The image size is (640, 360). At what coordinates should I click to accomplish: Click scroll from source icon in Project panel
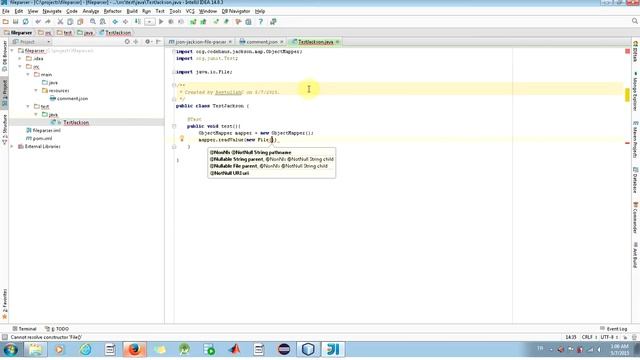coord(127,42)
